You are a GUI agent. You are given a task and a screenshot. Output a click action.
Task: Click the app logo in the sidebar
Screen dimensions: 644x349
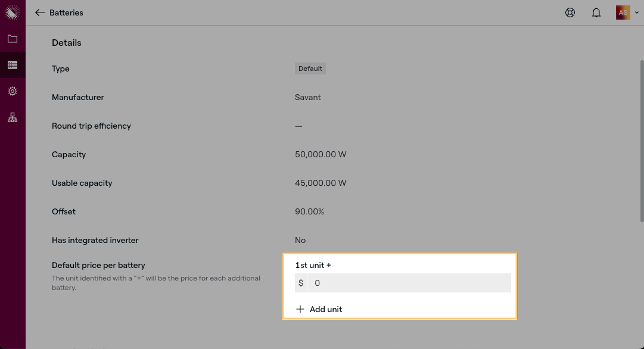pyautogui.click(x=13, y=13)
